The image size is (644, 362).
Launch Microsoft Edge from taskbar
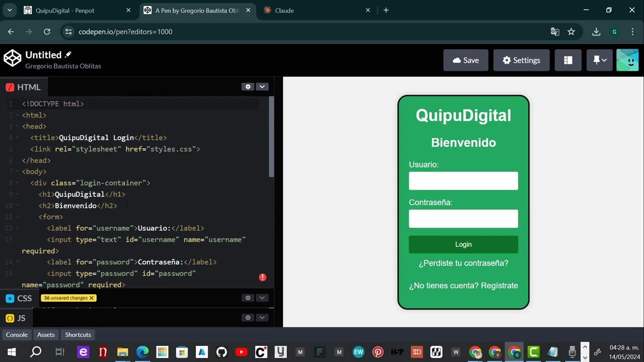pos(142,352)
